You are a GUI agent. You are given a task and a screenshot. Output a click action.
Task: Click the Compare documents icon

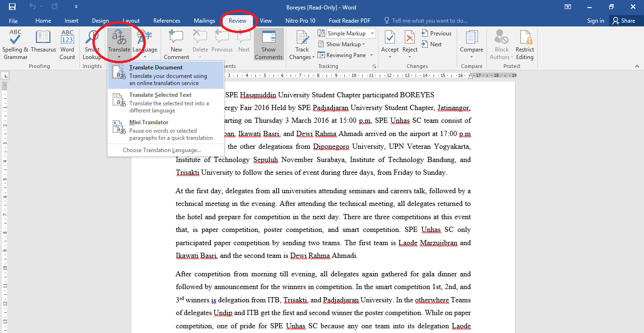(x=472, y=37)
